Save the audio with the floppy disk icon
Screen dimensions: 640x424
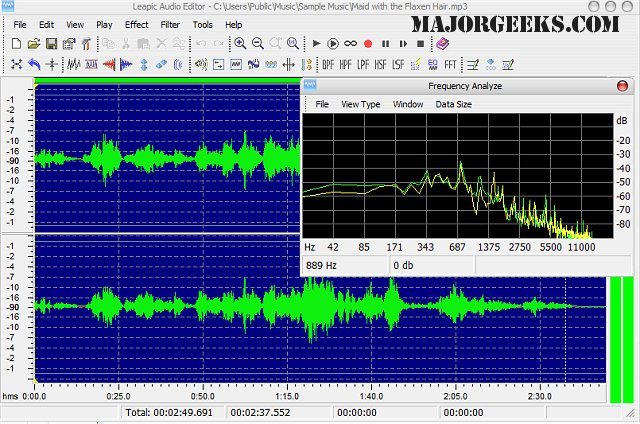point(51,44)
